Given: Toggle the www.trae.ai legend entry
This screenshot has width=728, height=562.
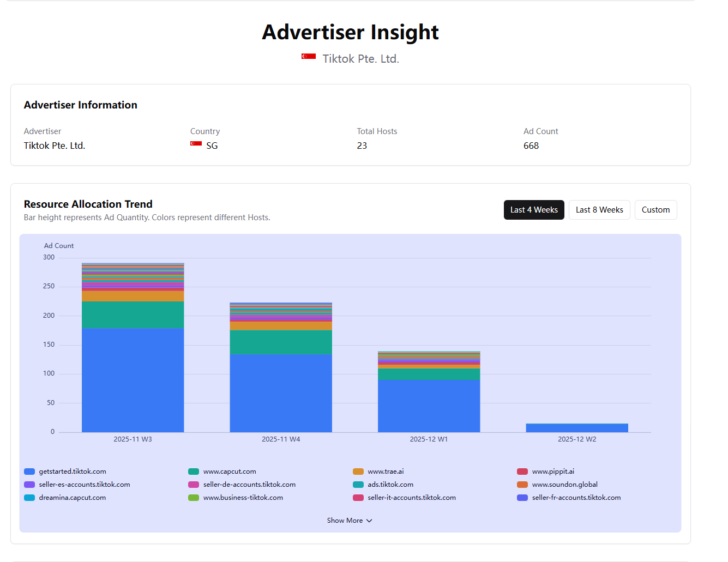Looking at the screenshot, I should click(378, 472).
